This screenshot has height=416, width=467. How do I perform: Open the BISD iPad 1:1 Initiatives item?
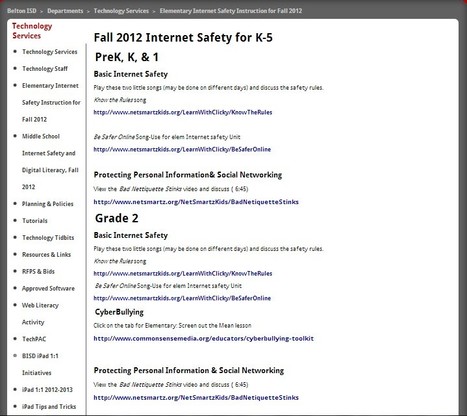pos(40,364)
